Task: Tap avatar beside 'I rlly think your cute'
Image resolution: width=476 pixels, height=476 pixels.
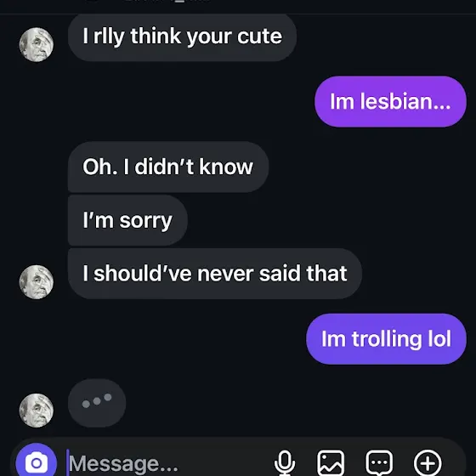Action: (x=37, y=44)
